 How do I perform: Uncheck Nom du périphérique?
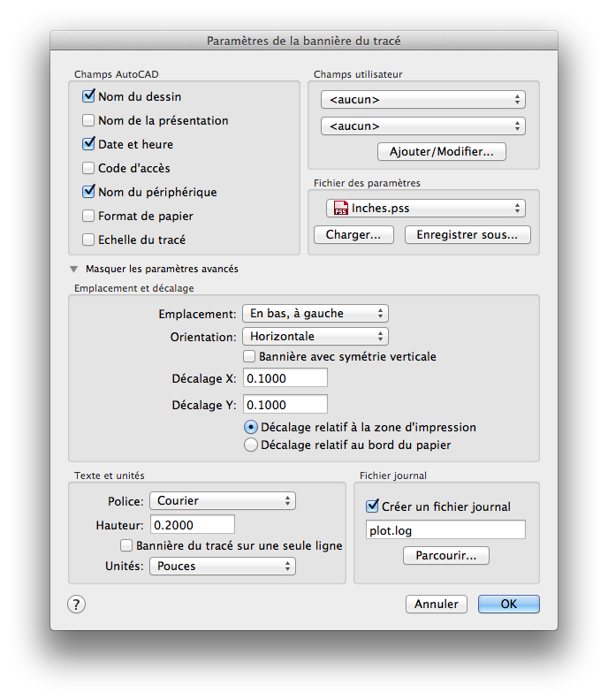(x=88, y=192)
